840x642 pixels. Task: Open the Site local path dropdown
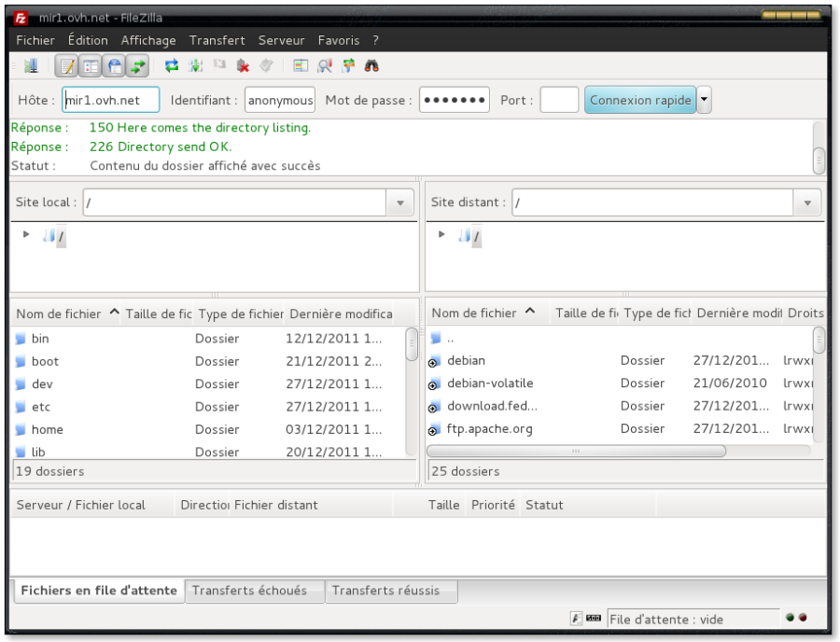click(399, 202)
